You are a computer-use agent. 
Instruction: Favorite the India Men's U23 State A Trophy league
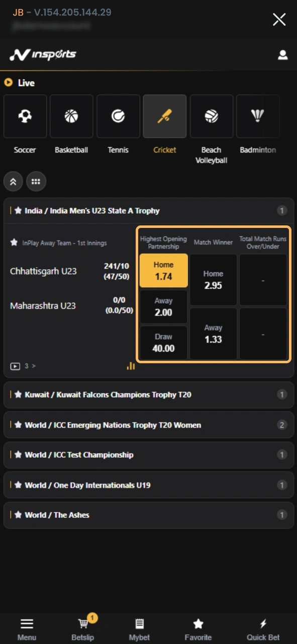pos(20,210)
